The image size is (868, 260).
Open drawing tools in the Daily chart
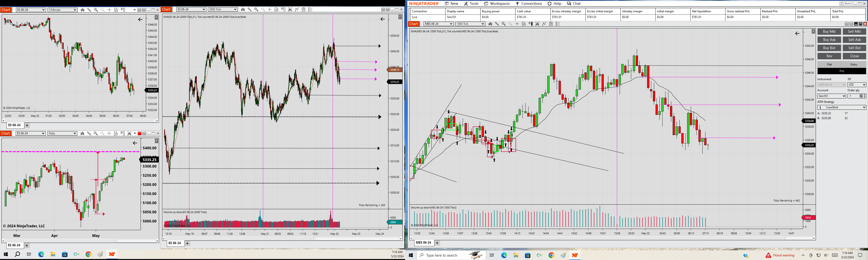point(89,134)
